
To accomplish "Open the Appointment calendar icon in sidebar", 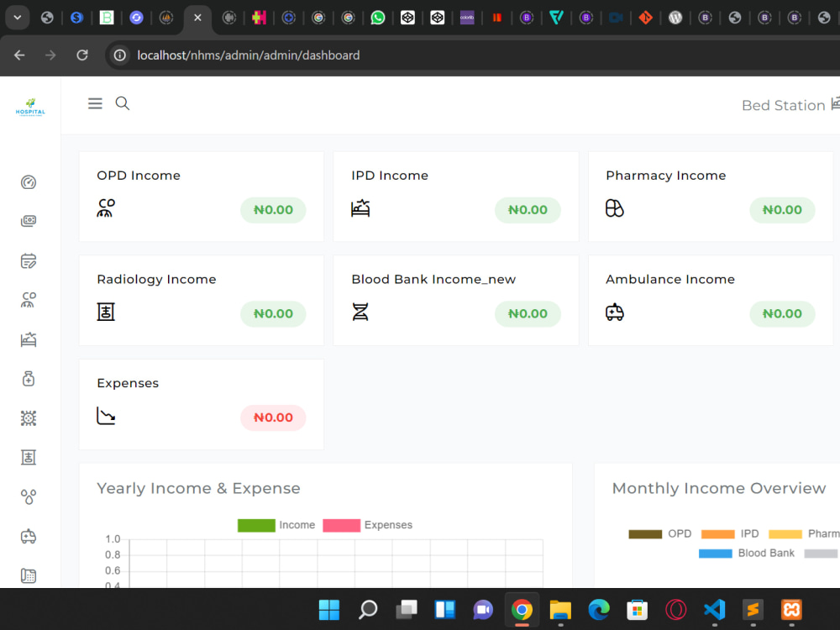I will [29, 261].
